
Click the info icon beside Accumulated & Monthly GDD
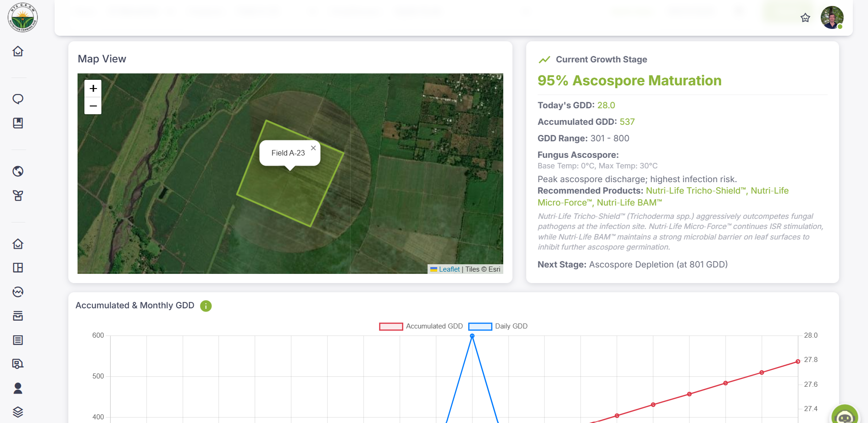pos(206,306)
